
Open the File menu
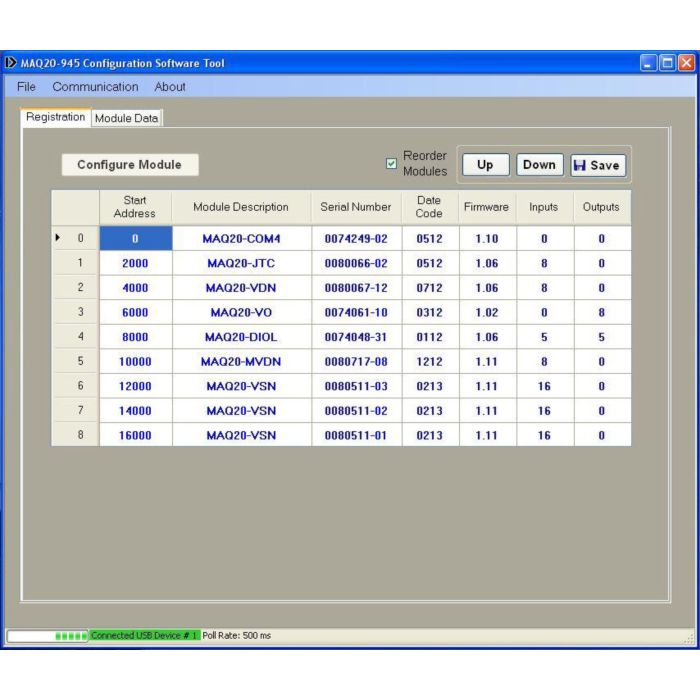[x=26, y=87]
